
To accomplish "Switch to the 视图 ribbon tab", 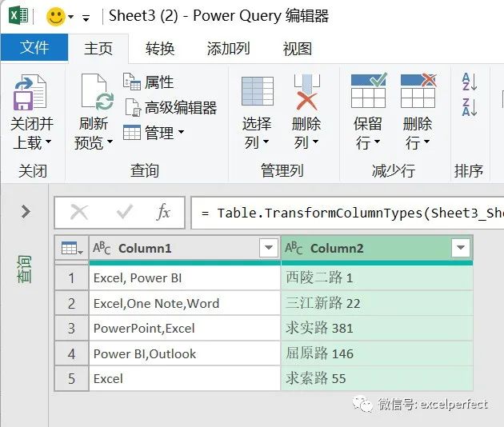I will (298, 49).
